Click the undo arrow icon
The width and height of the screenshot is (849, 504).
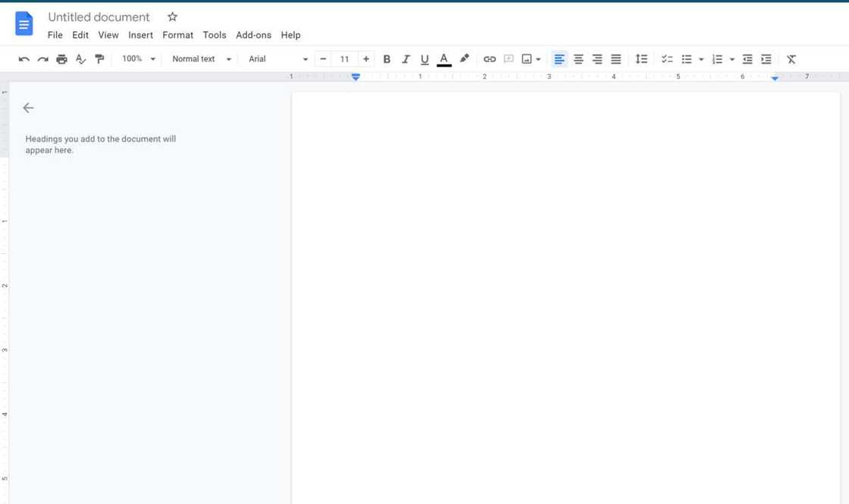(x=23, y=59)
